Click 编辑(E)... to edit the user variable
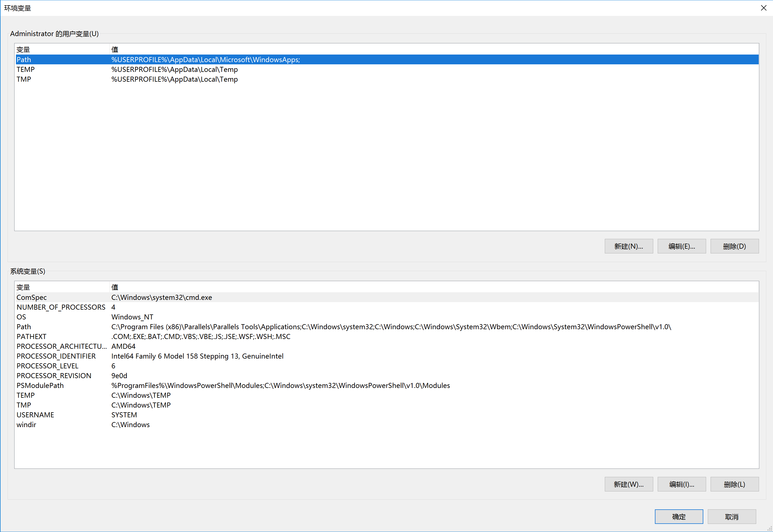The image size is (773, 532). 681,246
